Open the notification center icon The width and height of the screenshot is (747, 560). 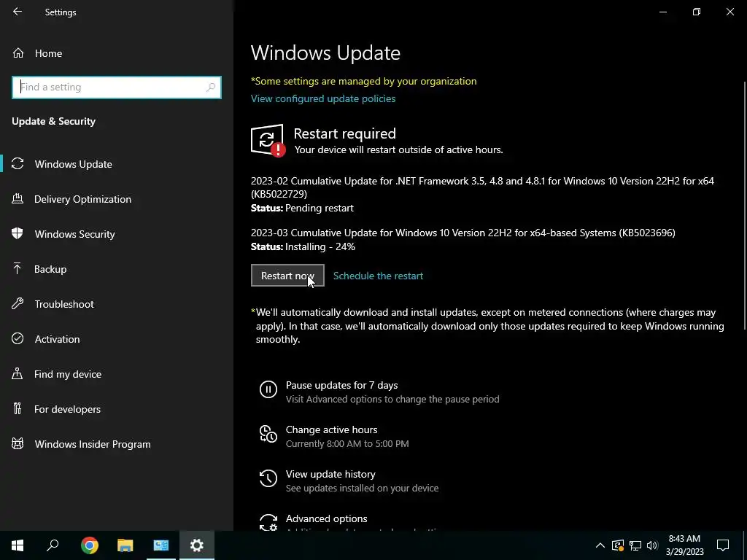pos(723,545)
